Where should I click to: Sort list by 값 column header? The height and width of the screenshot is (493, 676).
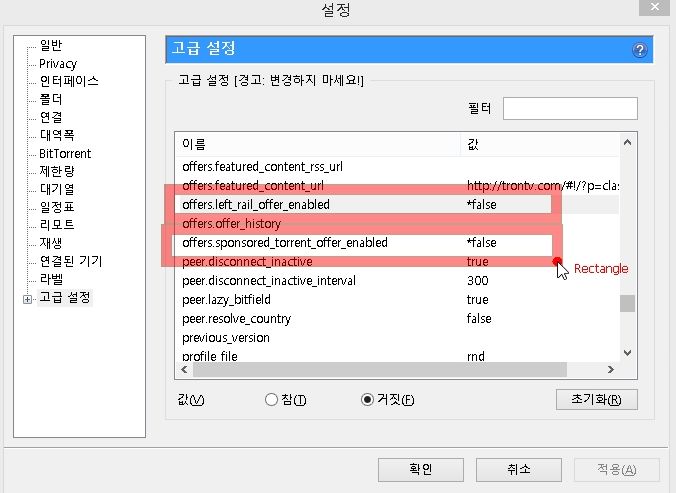tap(540, 144)
